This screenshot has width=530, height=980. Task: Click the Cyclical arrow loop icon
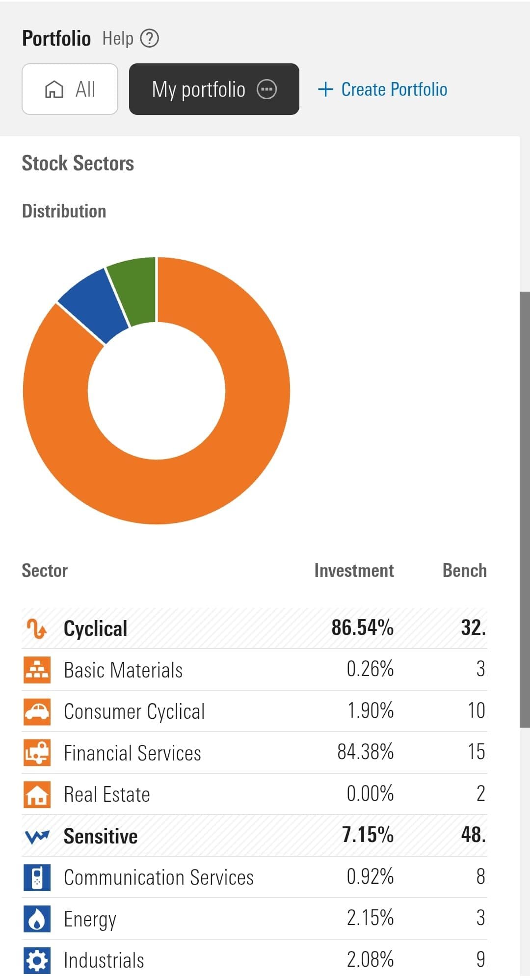click(x=35, y=627)
